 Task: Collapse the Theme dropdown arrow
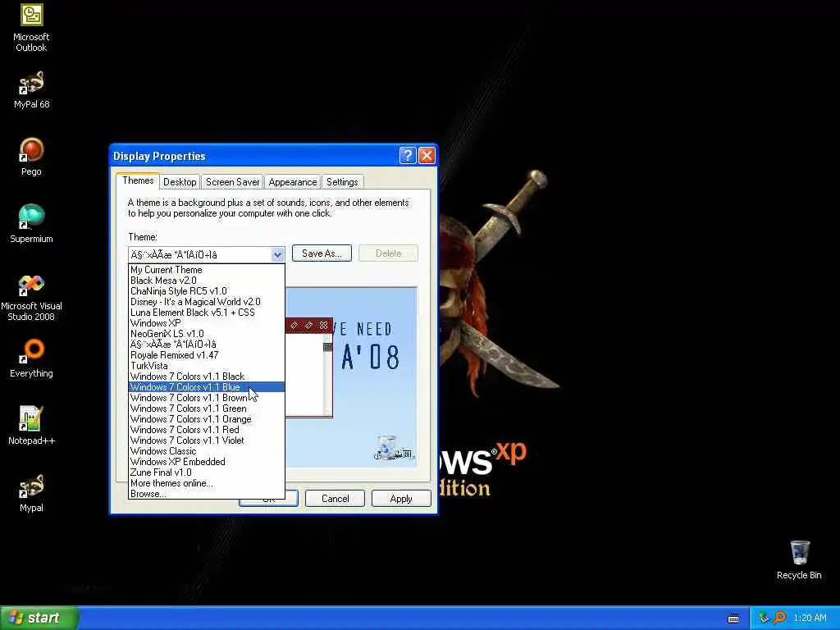(277, 254)
